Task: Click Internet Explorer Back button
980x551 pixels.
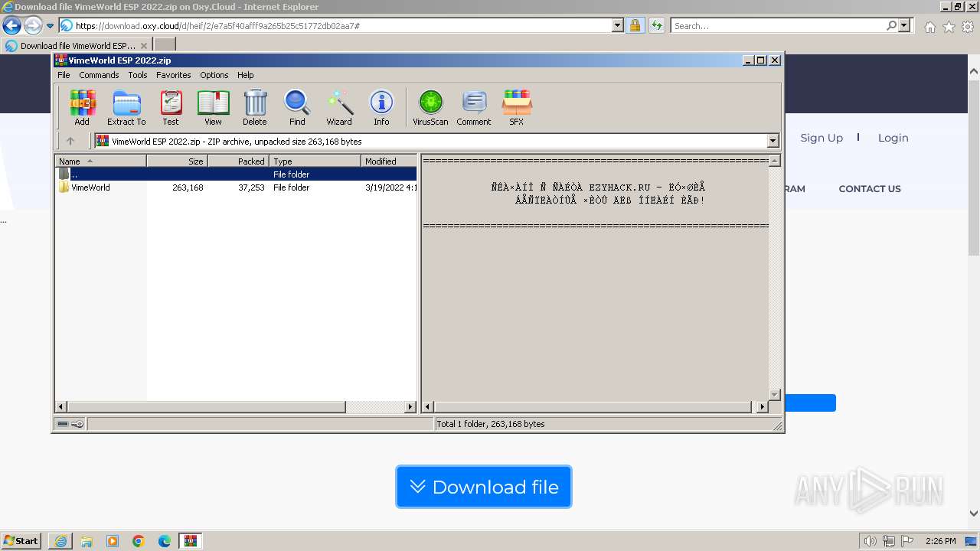Action: 12,26
